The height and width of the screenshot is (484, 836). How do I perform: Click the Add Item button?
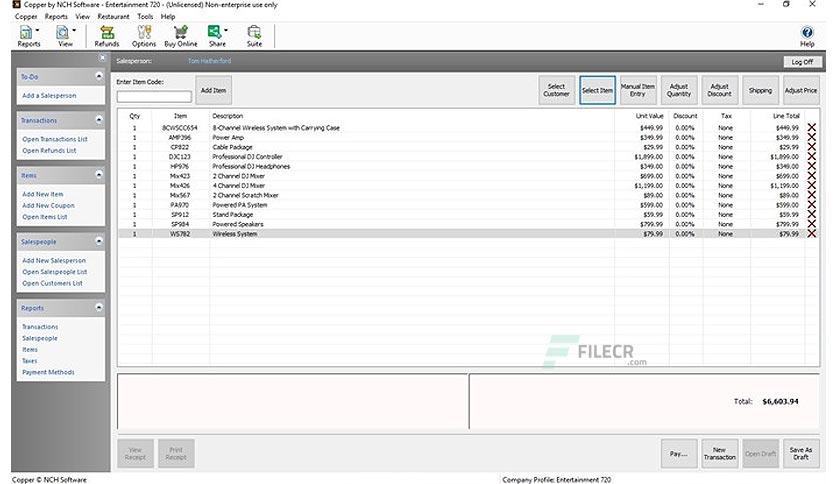coord(213,90)
